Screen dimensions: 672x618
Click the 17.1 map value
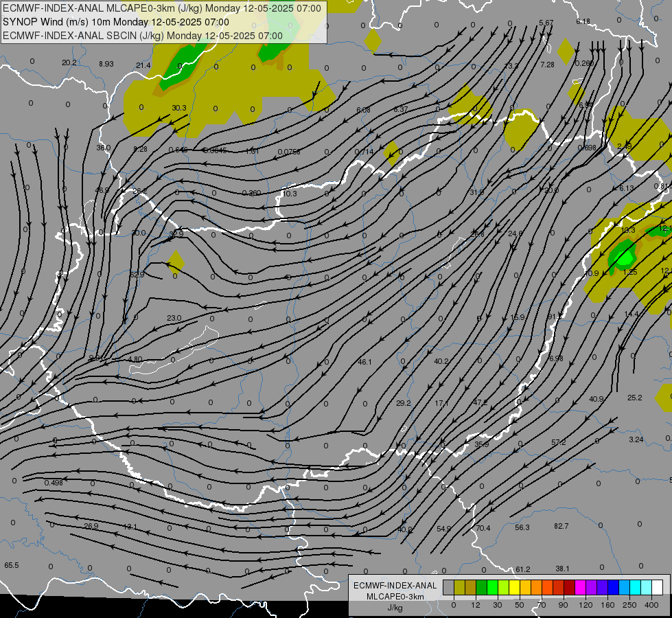pyautogui.click(x=441, y=403)
